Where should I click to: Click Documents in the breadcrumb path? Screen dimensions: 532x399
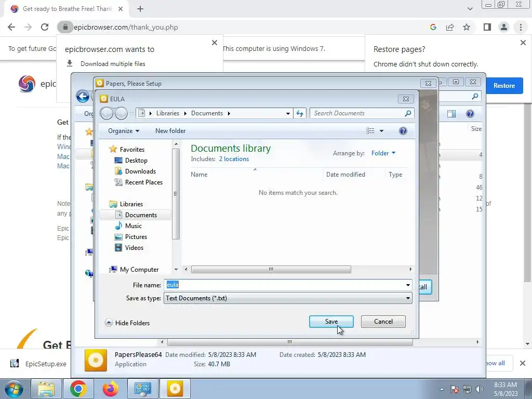pos(207,113)
